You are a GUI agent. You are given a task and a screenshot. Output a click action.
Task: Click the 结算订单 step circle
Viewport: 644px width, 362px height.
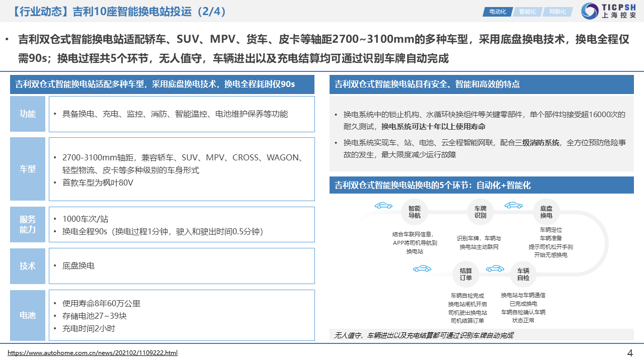(x=465, y=274)
